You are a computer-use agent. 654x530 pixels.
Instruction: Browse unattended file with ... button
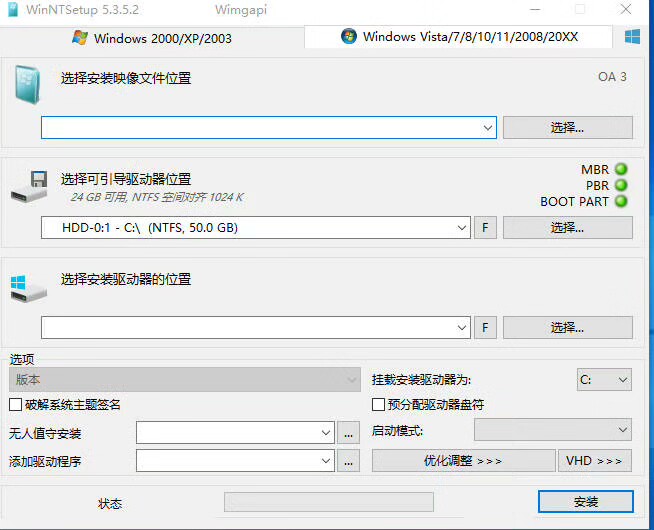point(348,433)
